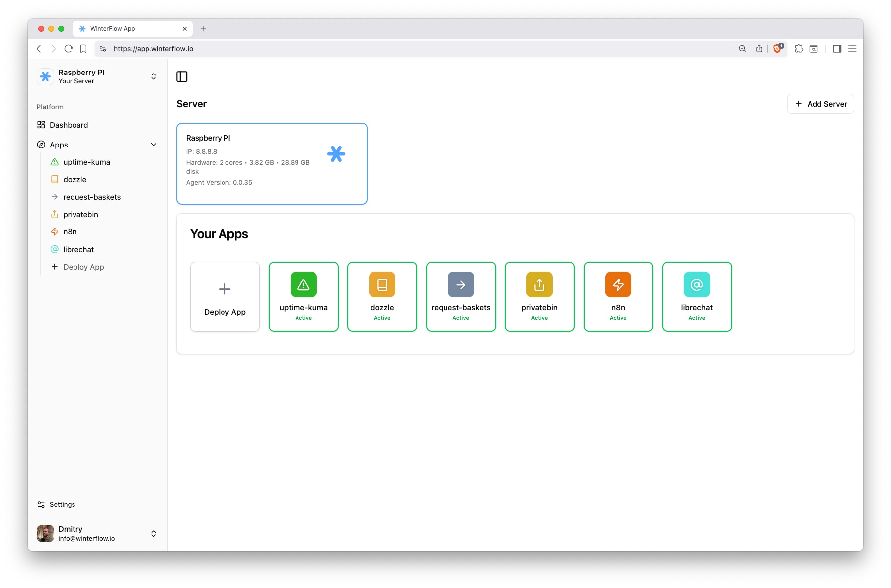Click the Brave Shields lion icon
This screenshot has width=891, height=588.
pos(778,49)
